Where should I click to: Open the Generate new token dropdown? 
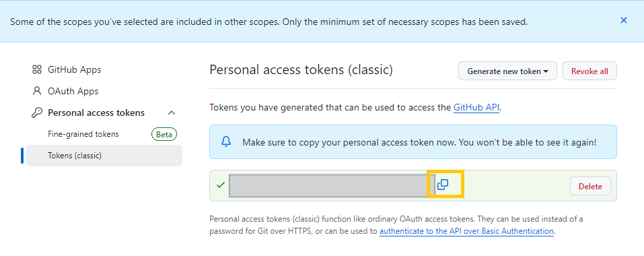[507, 71]
